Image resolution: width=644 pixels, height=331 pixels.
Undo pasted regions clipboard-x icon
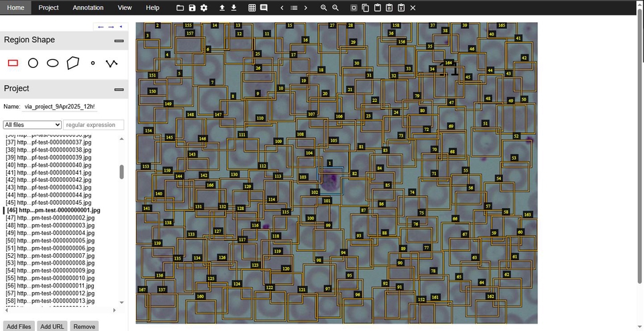pyautogui.click(x=401, y=8)
